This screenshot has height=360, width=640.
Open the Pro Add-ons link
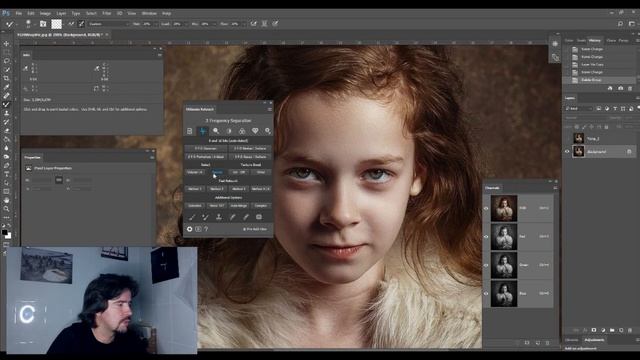pos(255,229)
